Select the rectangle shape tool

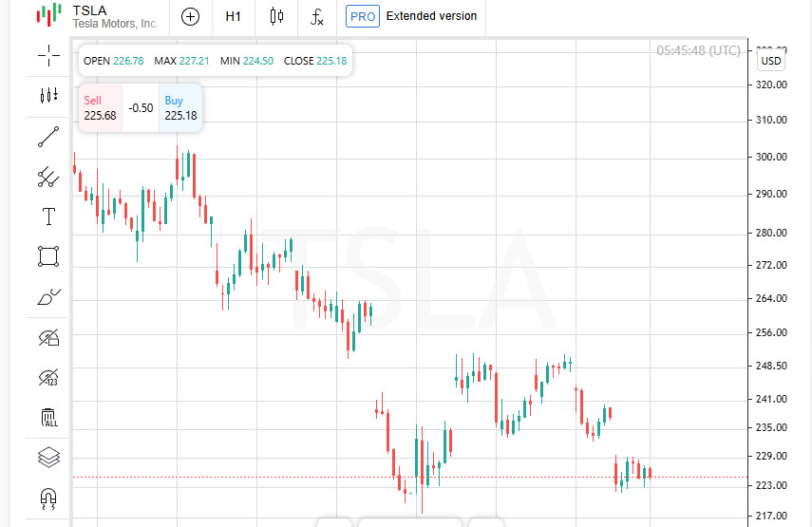(x=48, y=256)
